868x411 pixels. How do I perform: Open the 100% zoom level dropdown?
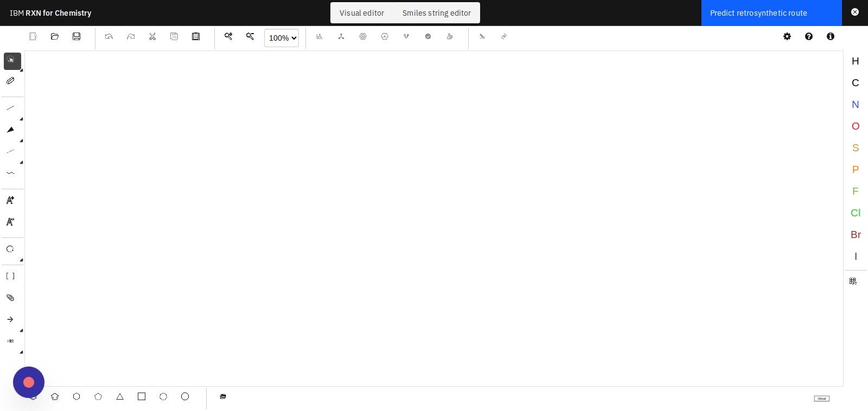tap(282, 38)
